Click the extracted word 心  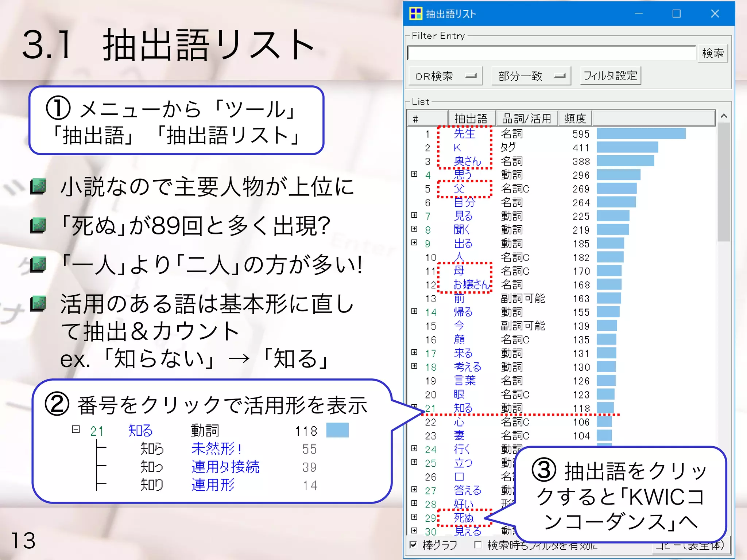pos(459,422)
